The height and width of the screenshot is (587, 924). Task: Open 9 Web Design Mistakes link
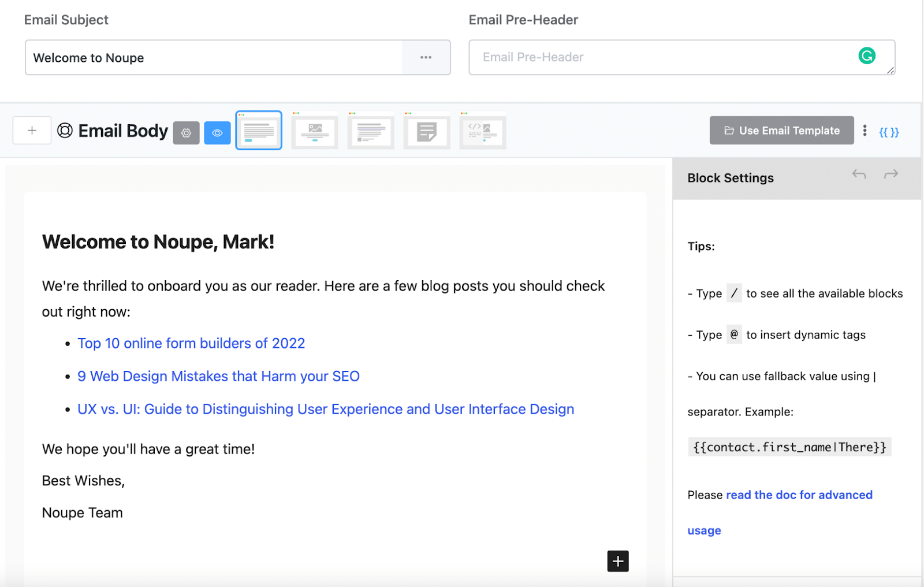pos(218,376)
